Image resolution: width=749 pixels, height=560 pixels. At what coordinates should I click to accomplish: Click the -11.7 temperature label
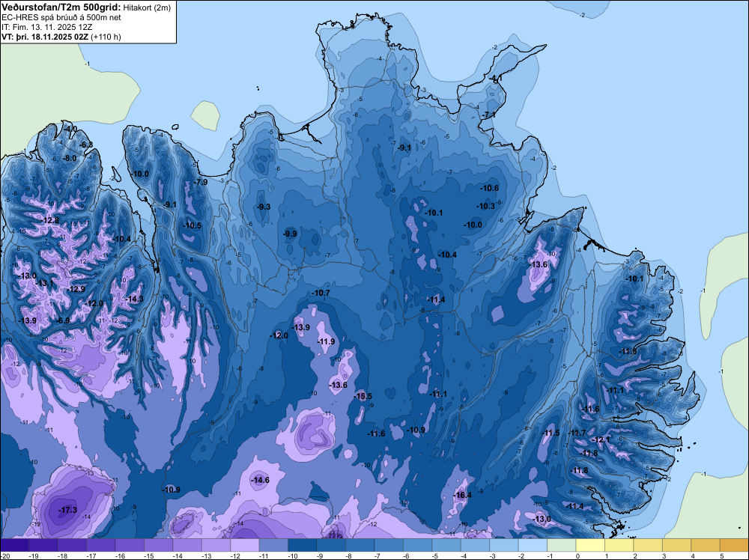577,433
